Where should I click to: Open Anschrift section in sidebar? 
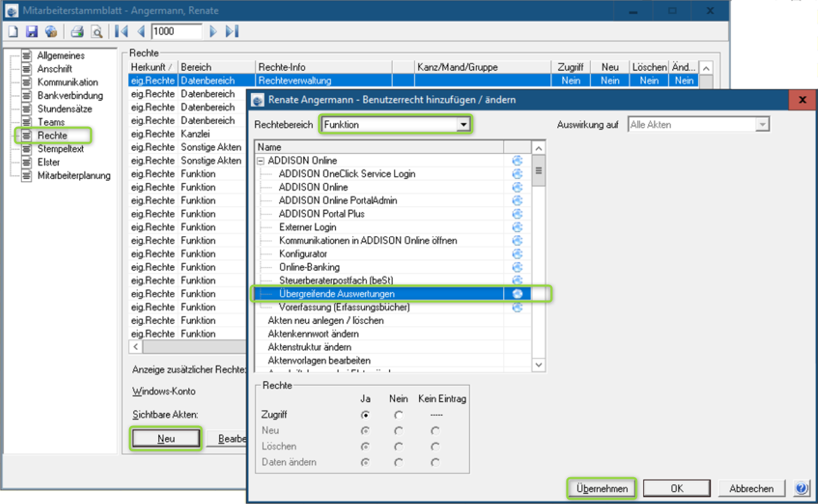click(x=55, y=69)
